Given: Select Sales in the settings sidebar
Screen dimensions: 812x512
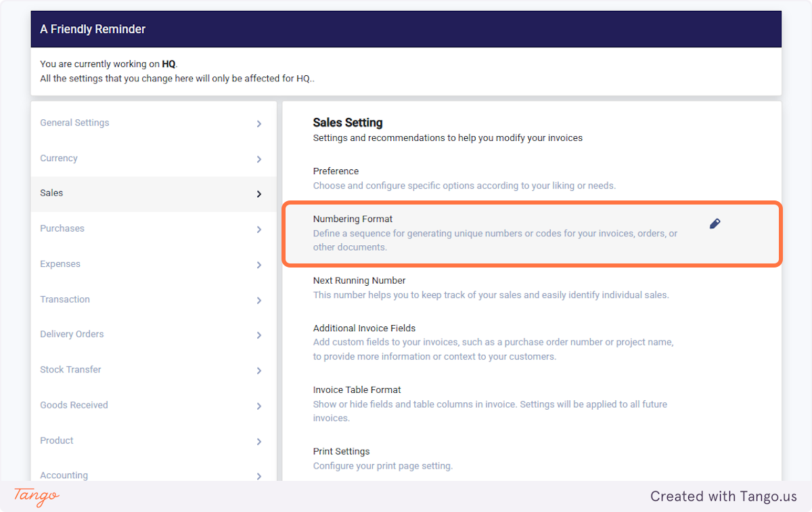Looking at the screenshot, I should [x=154, y=194].
